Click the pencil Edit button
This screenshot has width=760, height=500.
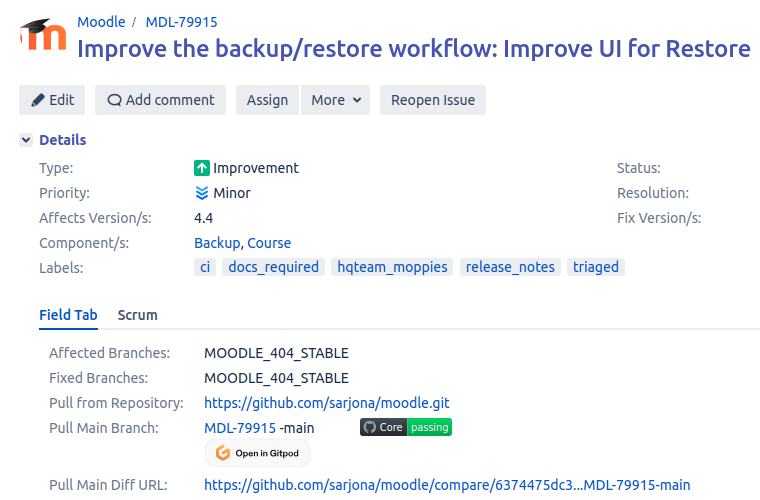pyautogui.click(x=52, y=100)
